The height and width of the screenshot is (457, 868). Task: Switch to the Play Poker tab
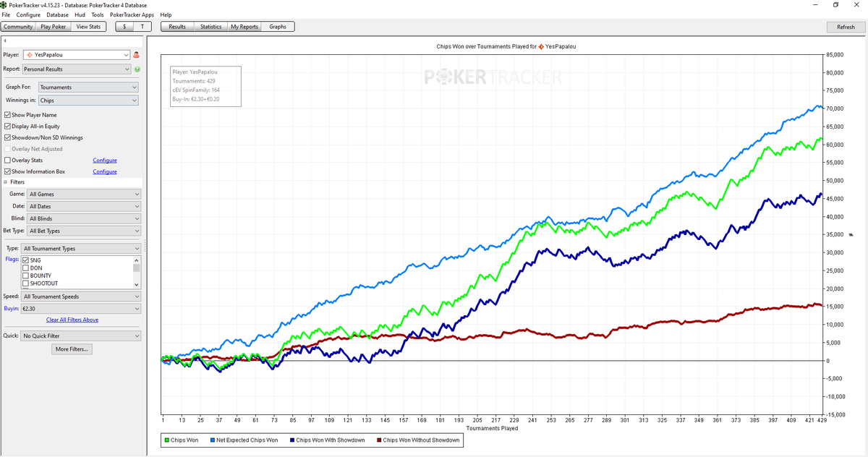coord(54,27)
